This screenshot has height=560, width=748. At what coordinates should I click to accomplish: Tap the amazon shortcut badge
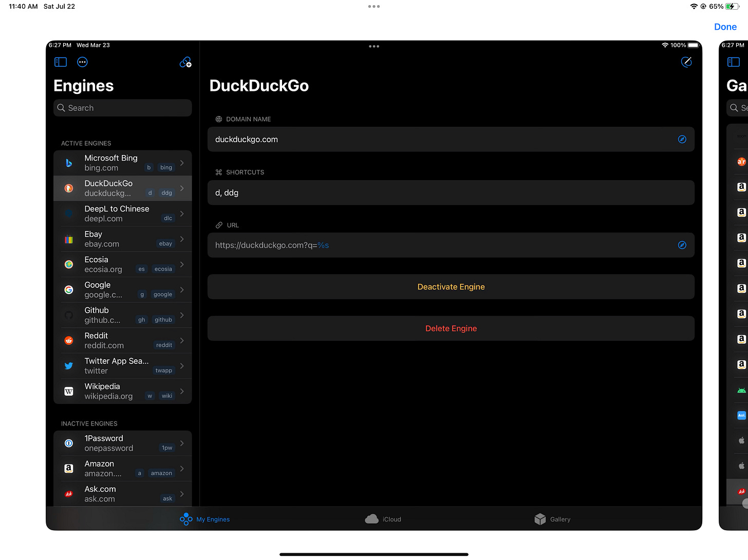161,473
